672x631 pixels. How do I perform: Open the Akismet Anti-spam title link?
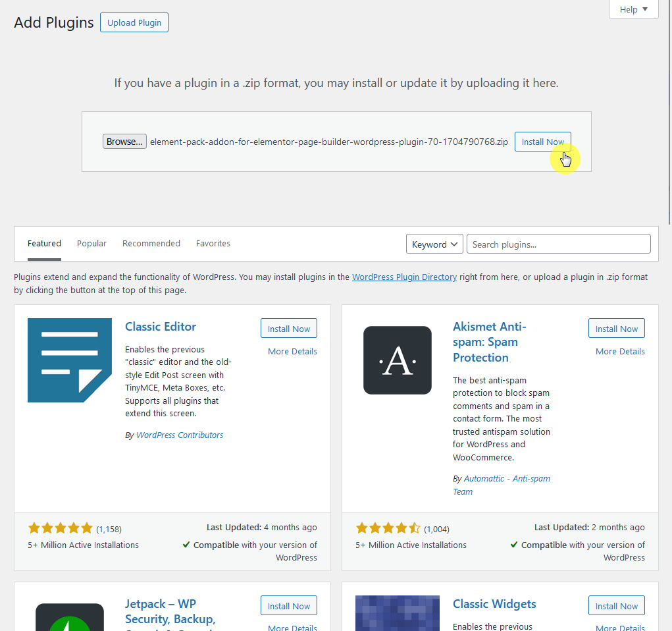tap(490, 342)
